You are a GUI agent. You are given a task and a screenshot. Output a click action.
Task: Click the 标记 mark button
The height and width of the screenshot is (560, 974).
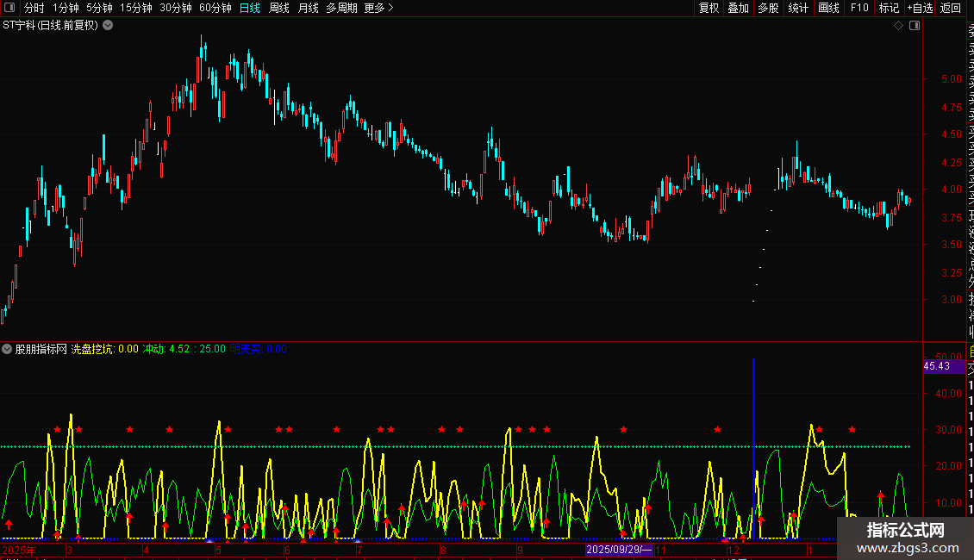pyautogui.click(x=889, y=8)
